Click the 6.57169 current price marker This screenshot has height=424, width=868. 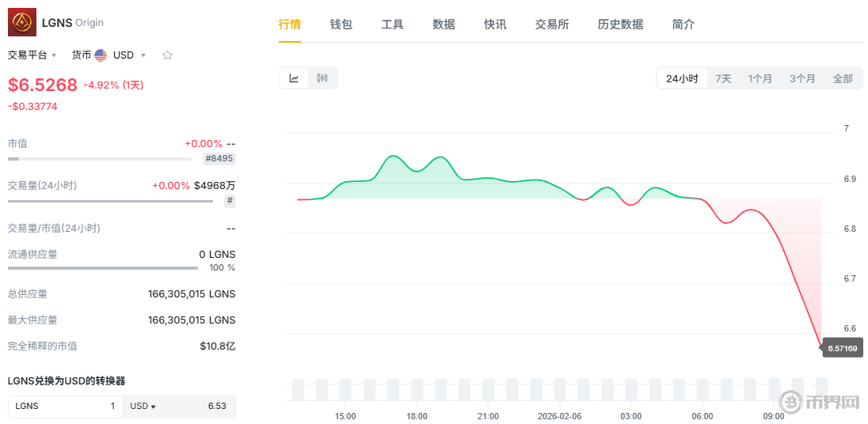click(842, 348)
